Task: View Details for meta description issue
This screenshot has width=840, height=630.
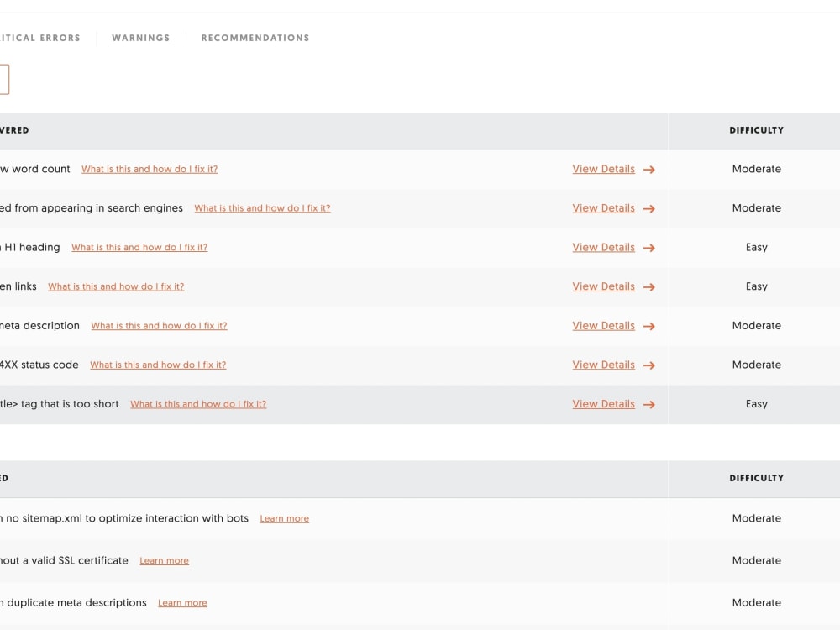Action: [603, 325]
